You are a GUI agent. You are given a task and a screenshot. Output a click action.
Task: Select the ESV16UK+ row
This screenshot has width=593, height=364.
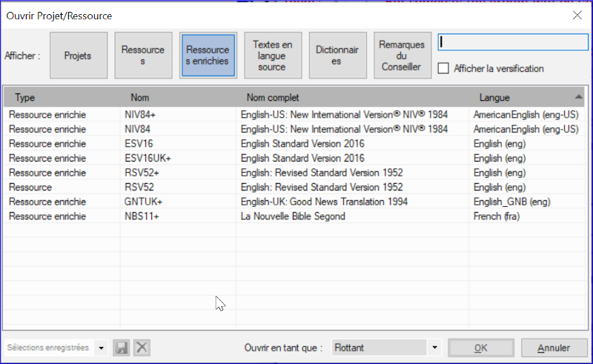point(294,158)
